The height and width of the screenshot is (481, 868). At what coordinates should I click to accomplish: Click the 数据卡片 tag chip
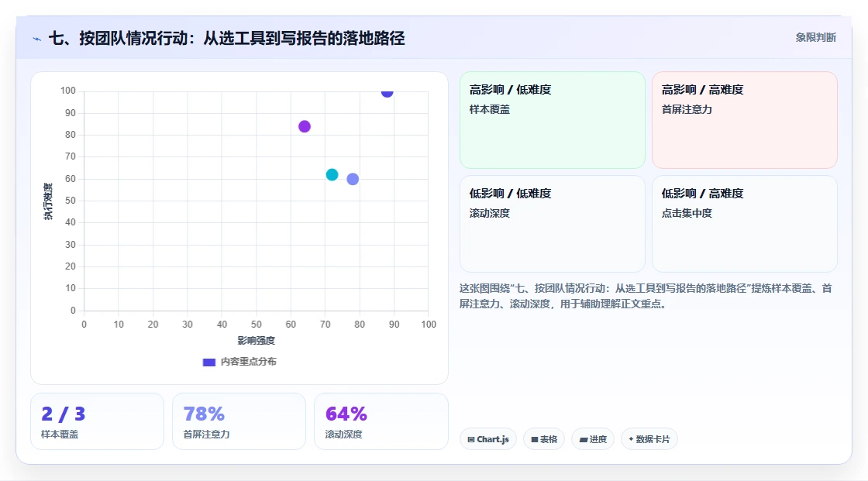click(x=649, y=439)
